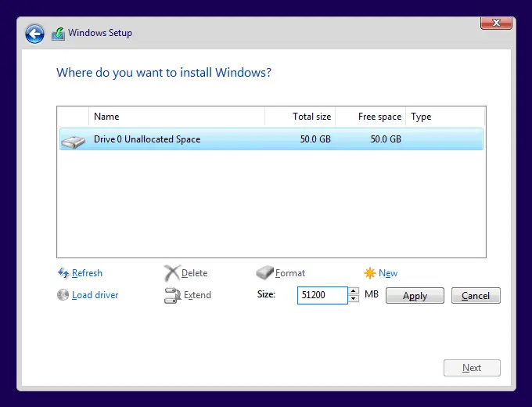
Task: Click the Refresh arrows icon
Action: 63,273
